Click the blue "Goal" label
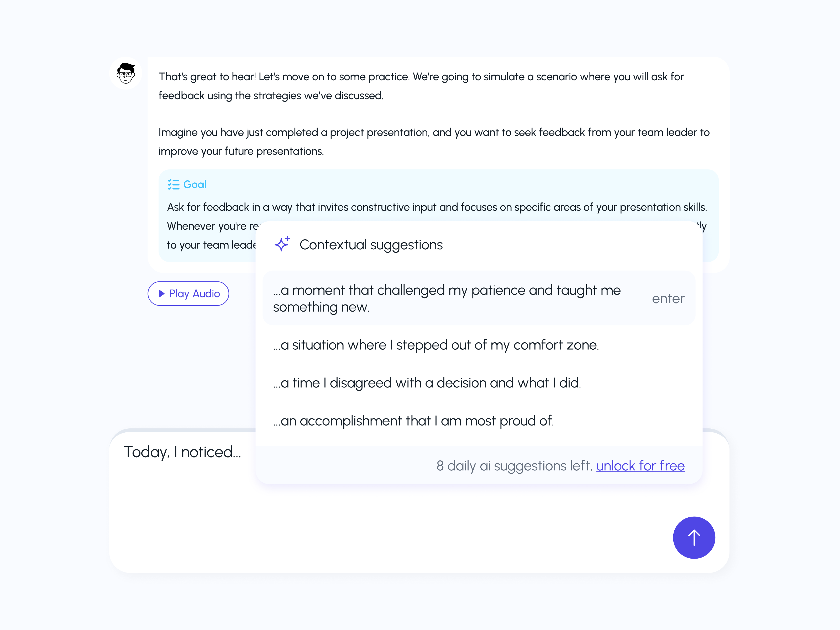 [195, 185]
